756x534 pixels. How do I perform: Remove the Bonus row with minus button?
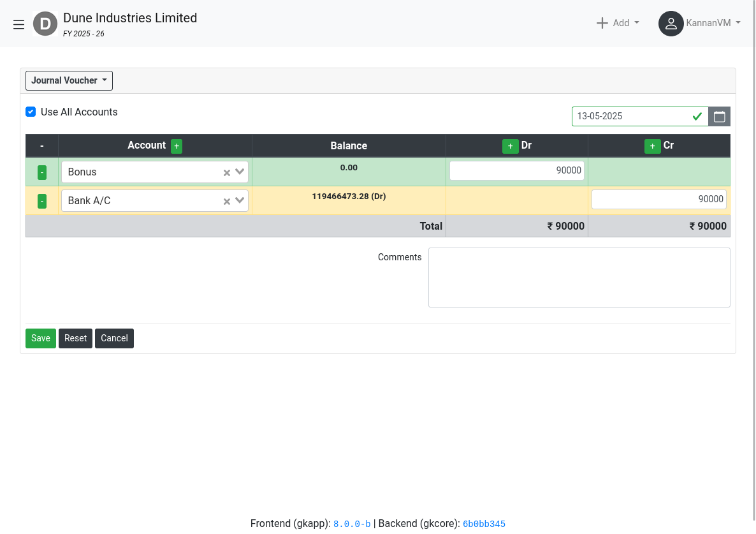pos(42,172)
